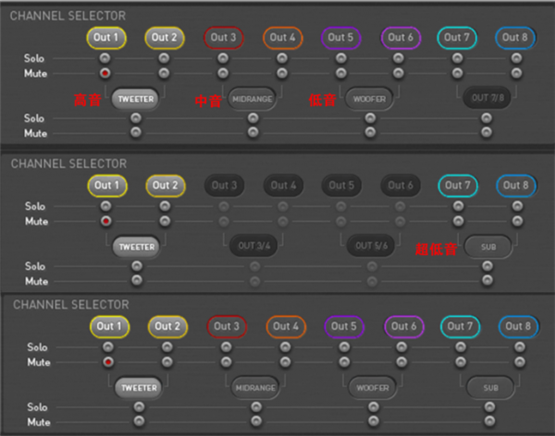Solo the SUB group in the bottom panel
Image resolution: width=555 pixels, height=436 pixels.
[x=490, y=407]
